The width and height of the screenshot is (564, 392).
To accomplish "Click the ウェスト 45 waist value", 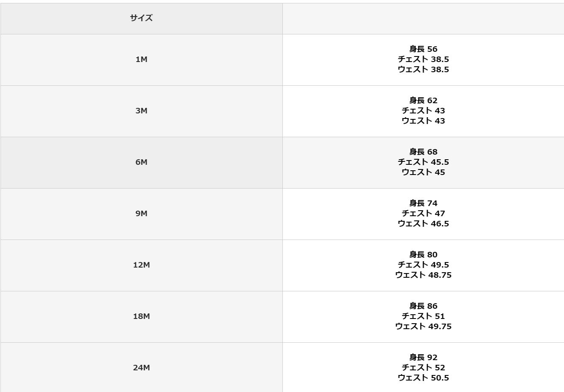I will coord(423,172).
